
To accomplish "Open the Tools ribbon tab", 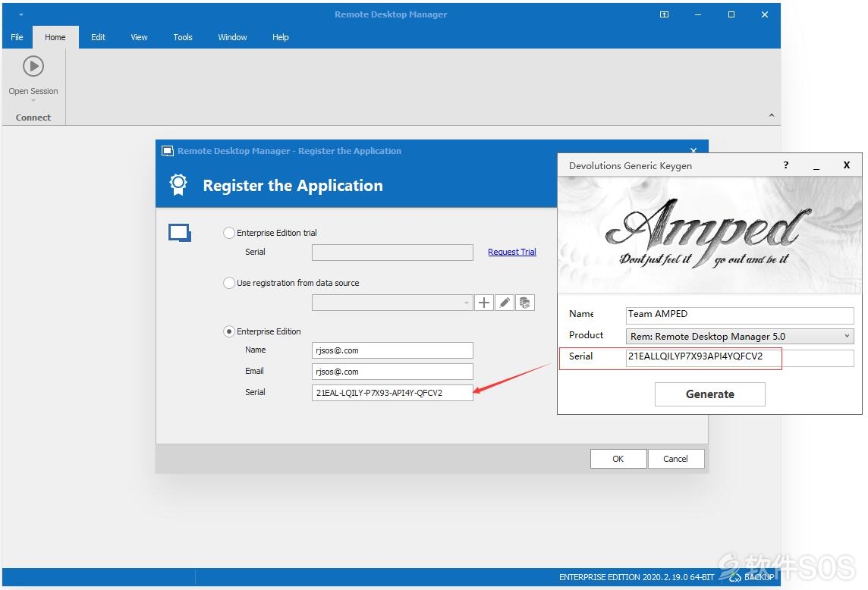I will tap(183, 37).
